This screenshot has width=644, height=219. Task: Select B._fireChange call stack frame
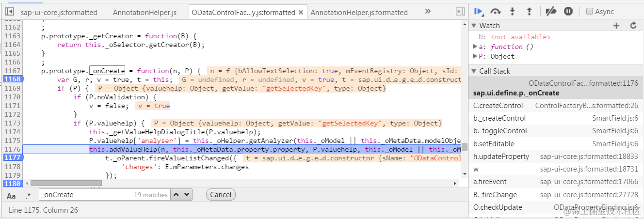tap(556, 195)
